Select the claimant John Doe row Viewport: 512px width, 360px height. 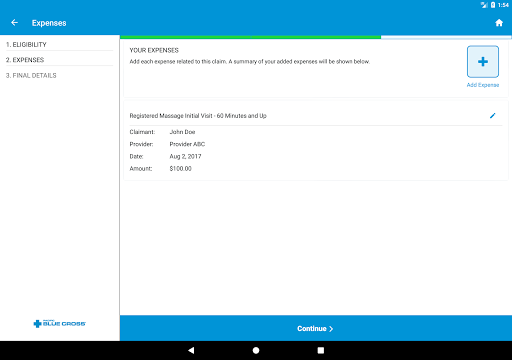point(162,132)
